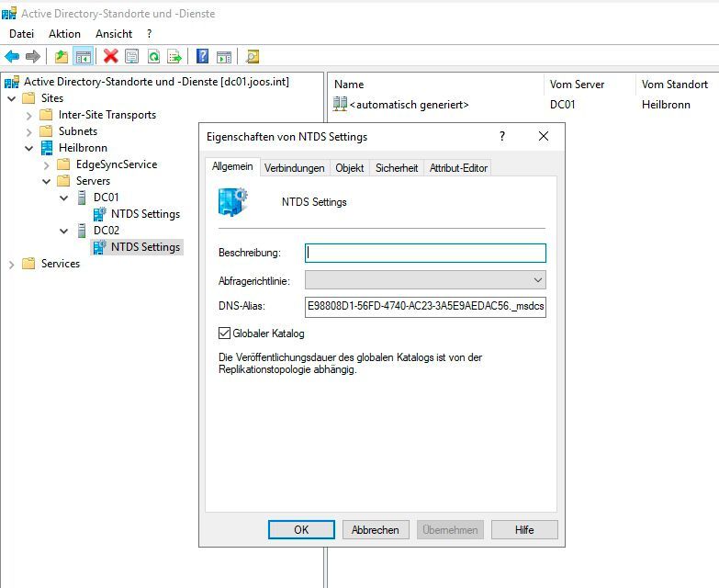719x588 pixels.
Task: Click the Abbrechen button
Action: [x=375, y=530]
